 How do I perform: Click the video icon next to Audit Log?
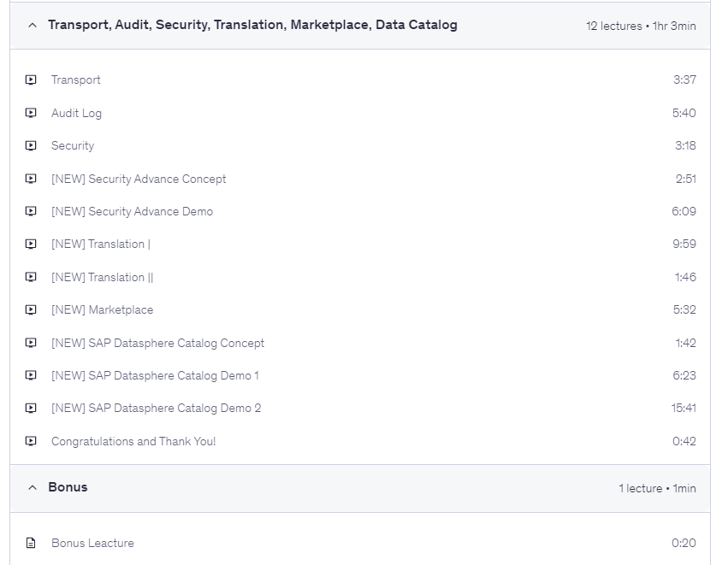(x=32, y=113)
